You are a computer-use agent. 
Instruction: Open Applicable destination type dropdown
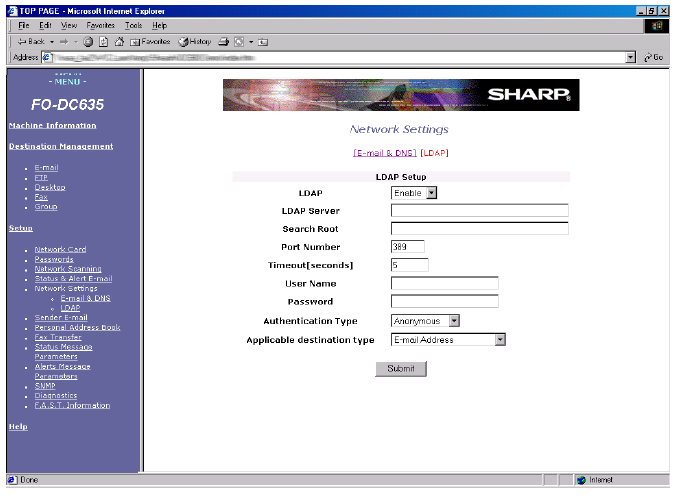[448, 340]
